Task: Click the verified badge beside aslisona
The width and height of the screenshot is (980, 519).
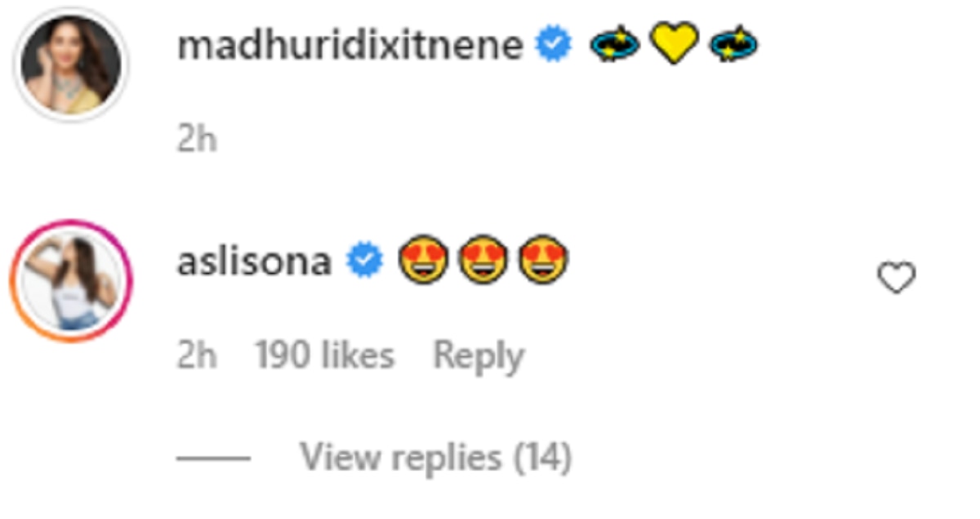Action: coord(363,262)
